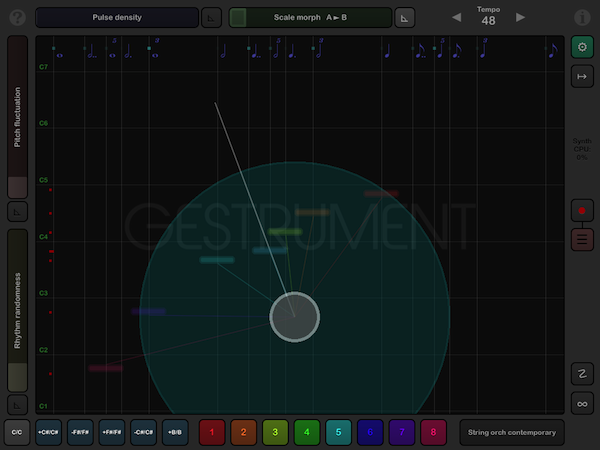
Task: Toggle pink instrument 8
Action: [434, 432]
